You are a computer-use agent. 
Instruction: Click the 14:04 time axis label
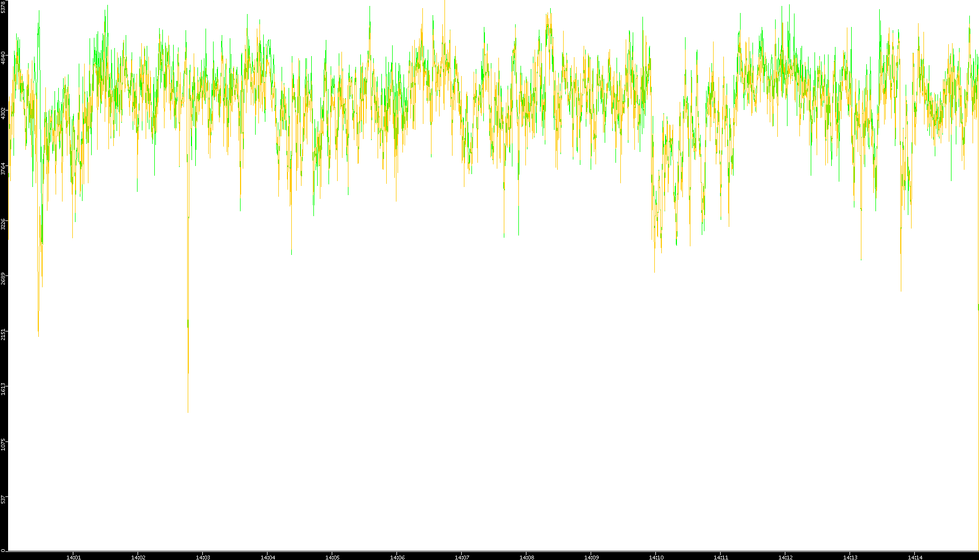pyautogui.click(x=268, y=557)
